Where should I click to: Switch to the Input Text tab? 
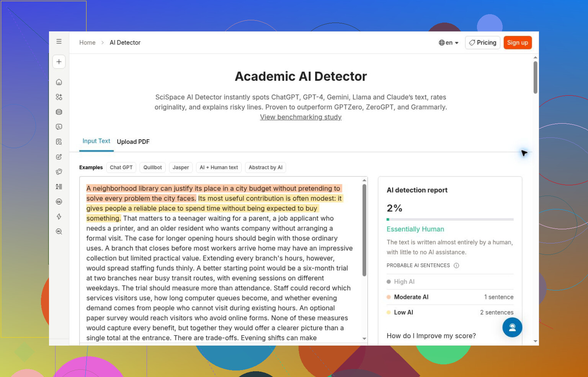click(x=96, y=141)
